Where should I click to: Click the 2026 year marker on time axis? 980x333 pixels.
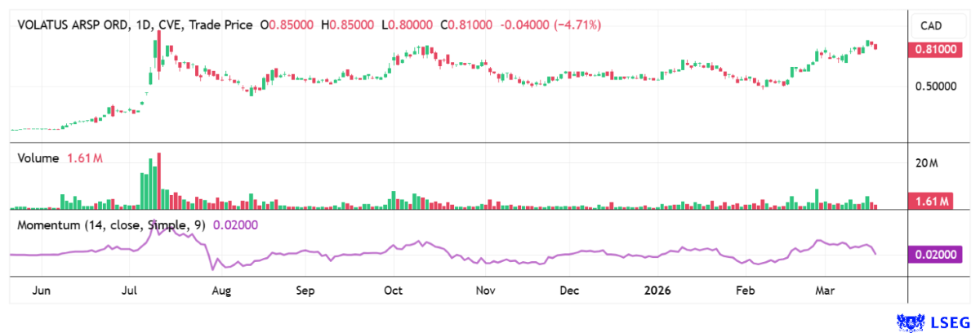658,291
